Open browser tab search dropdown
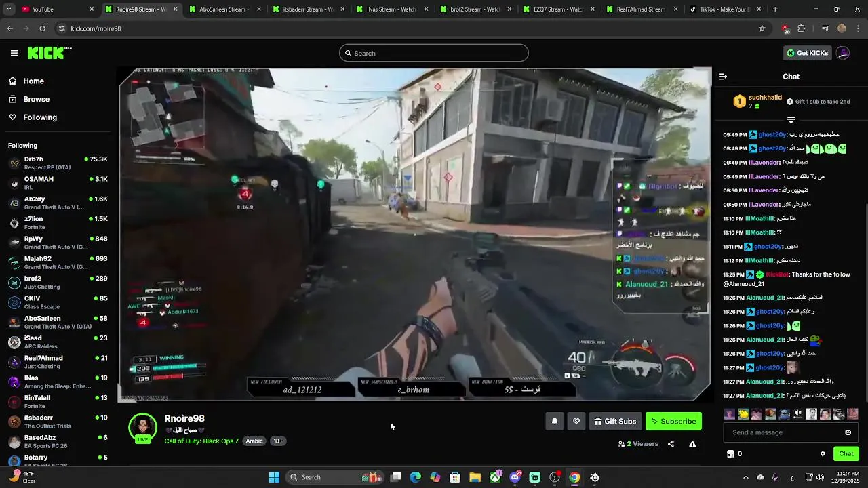 tap(9, 9)
